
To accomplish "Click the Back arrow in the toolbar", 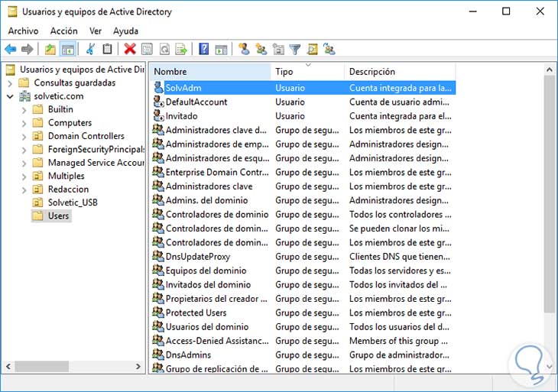I will tap(11, 49).
